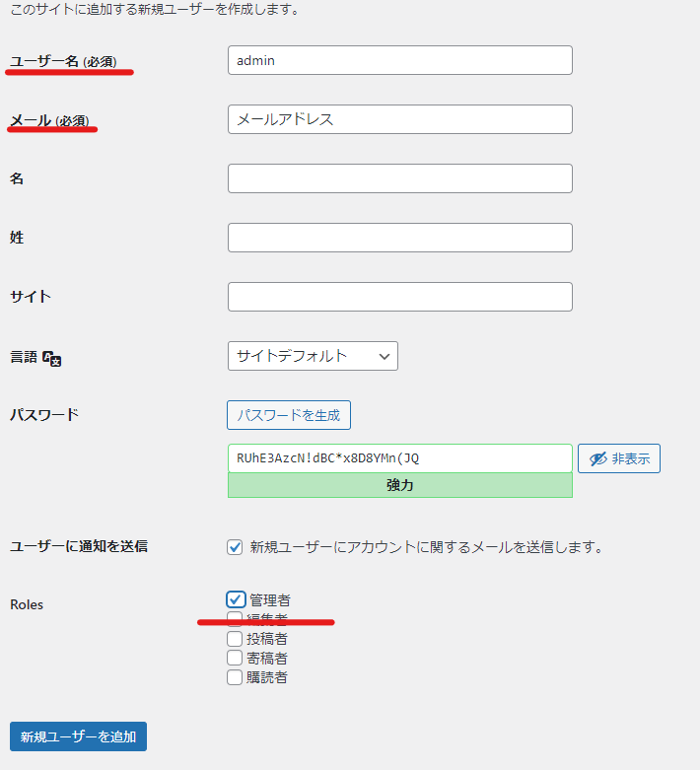Click the username field containing admin
This screenshot has width=700, height=770.
399,60
